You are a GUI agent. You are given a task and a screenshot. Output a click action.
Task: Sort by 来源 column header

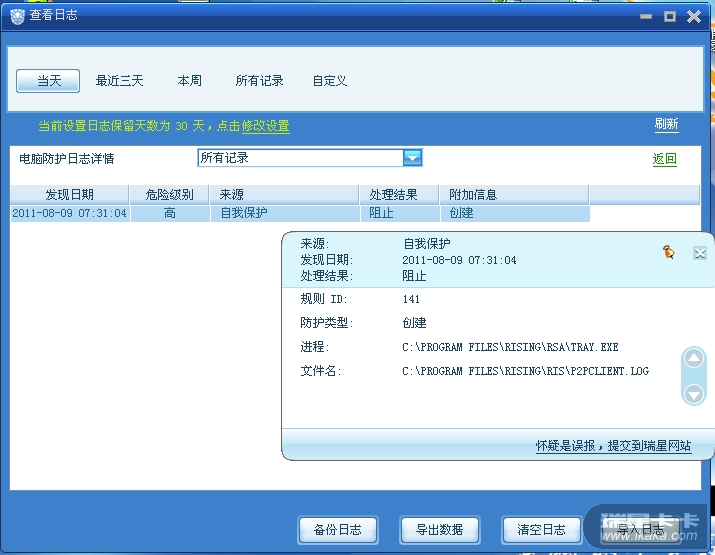(284, 195)
